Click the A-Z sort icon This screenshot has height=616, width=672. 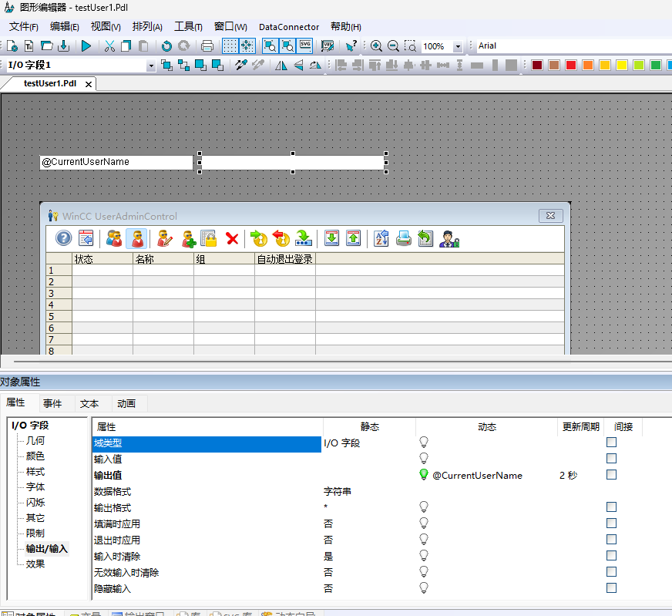(381, 238)
